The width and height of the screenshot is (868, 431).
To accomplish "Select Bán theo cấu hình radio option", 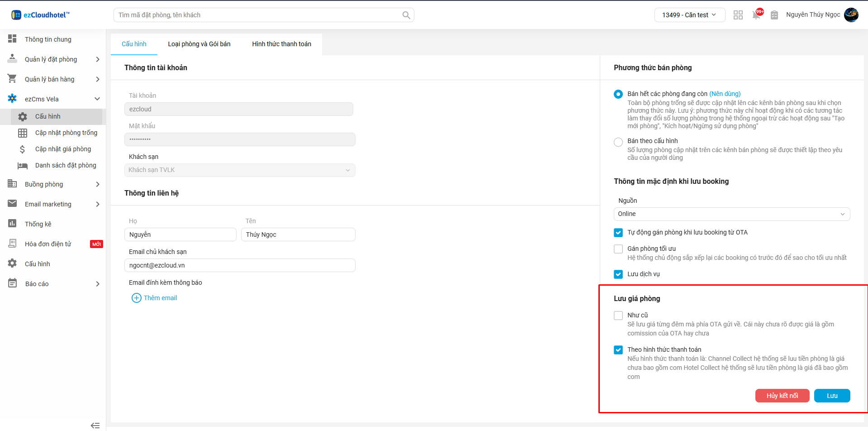I will coord(618,142).
